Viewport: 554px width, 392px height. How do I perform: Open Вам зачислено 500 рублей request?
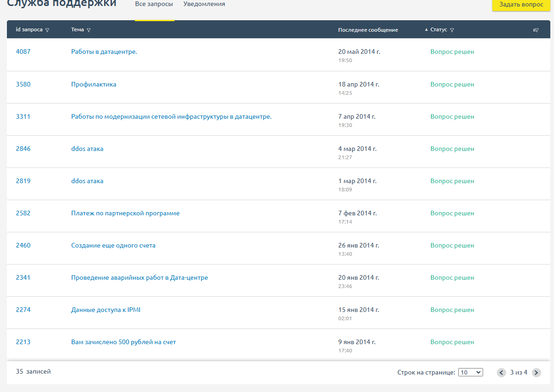click(x=123, y=342)
